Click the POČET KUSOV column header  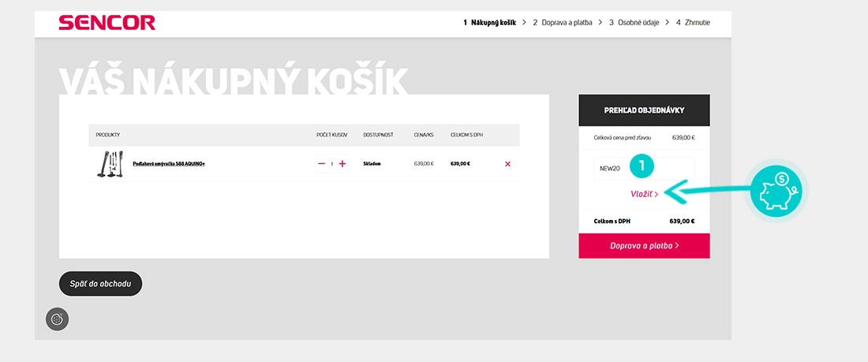[331, 135]
